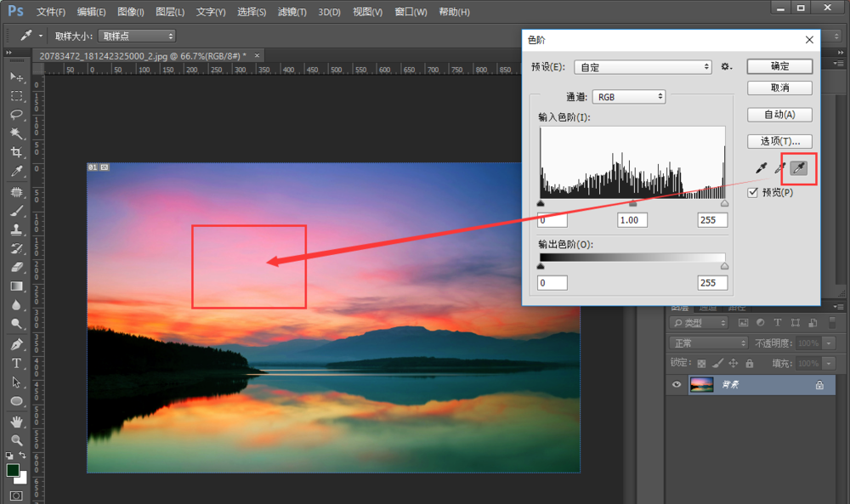Open the 预设 preset dropdown
Viewport: 850px width, 504px height.
(x=643, y=66)
